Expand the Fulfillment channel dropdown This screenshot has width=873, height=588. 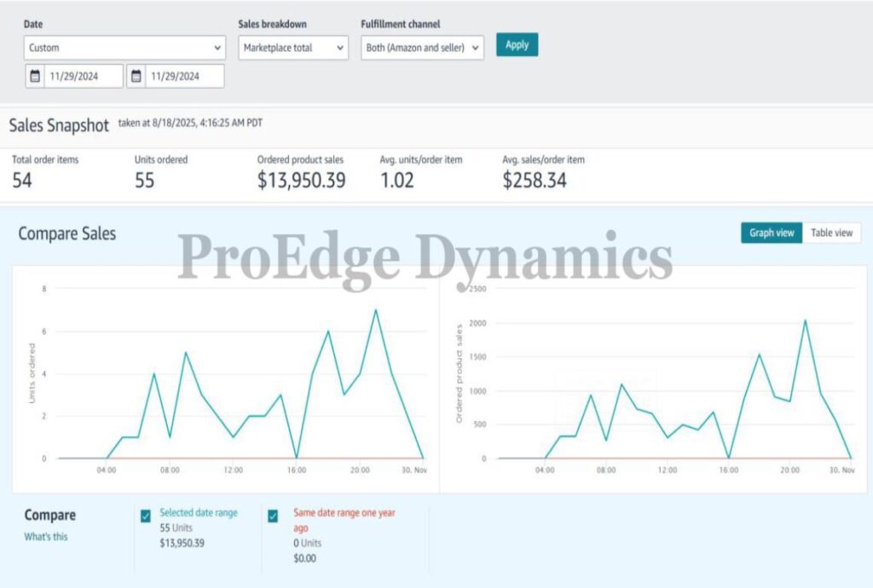click(423, 48)
